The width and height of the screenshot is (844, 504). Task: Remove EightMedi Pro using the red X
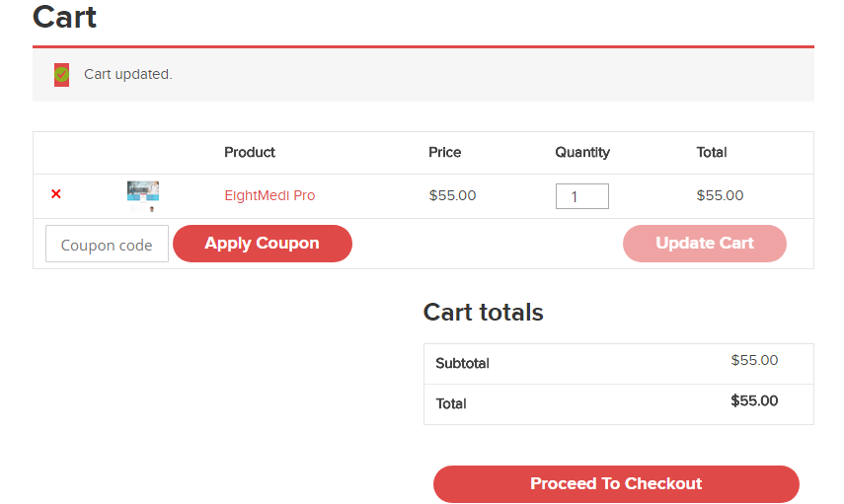[x=56, y=194]
